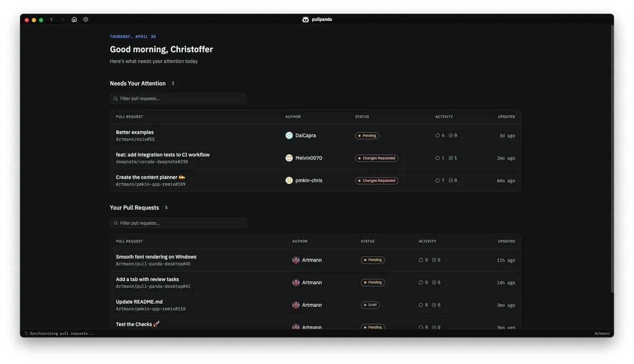Click Pending badge in Add a tab row
634x364 pixels.
click(373, 283)
